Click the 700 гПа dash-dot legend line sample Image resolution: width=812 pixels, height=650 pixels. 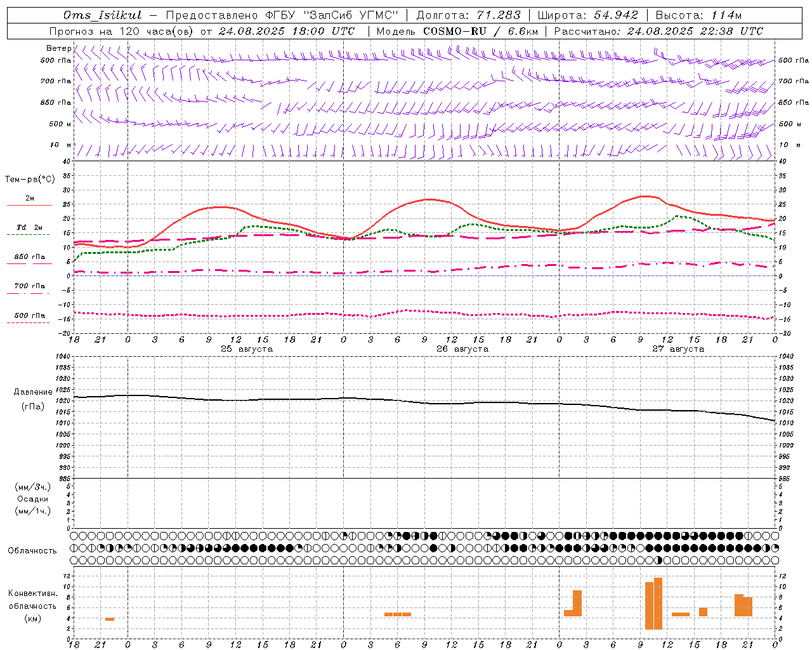[x=29, y=293]
